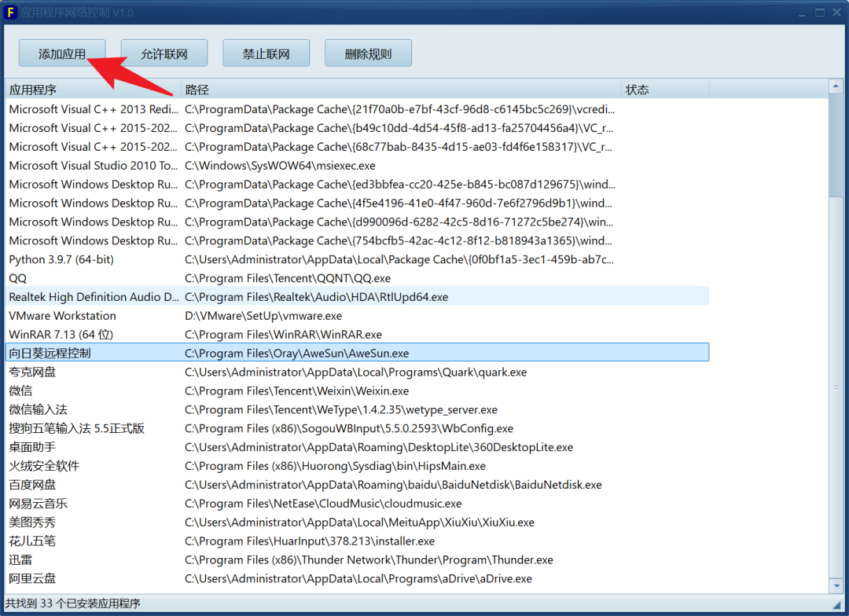Click the 路径 column header
The image size is (849, 616).
coord(401,90)
